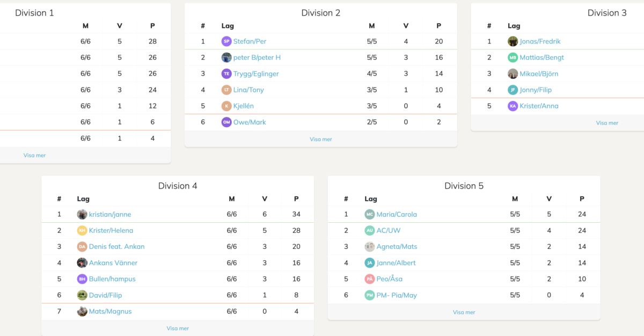644x336 pixels.
Task: Click the purple SP avatar for Stefan/Per
Action: (226, 41)
